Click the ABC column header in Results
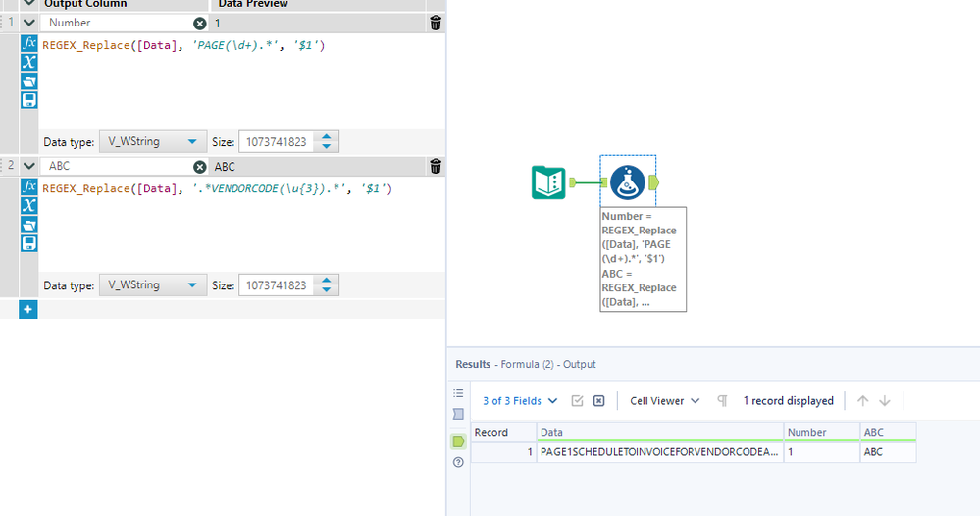Screen dimensions: 980x516 888,432
